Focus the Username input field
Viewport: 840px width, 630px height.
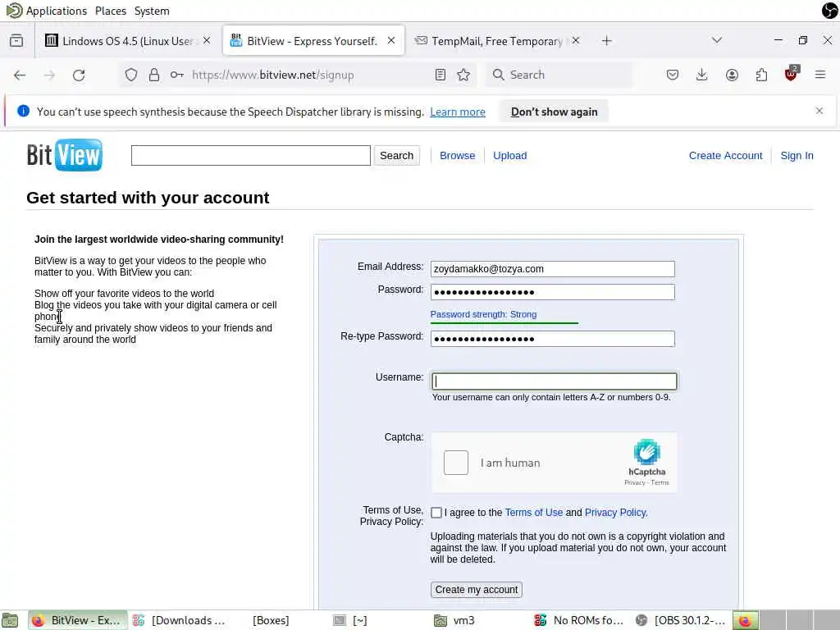[x=554, y=381]
